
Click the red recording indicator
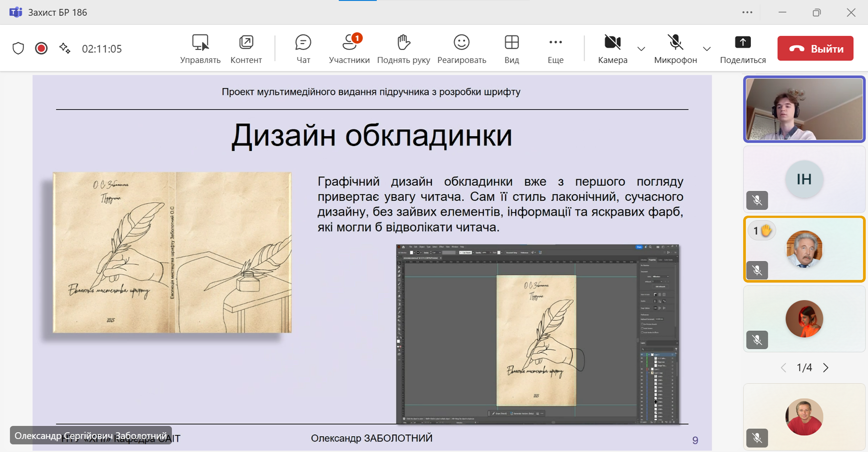point(41,48)
